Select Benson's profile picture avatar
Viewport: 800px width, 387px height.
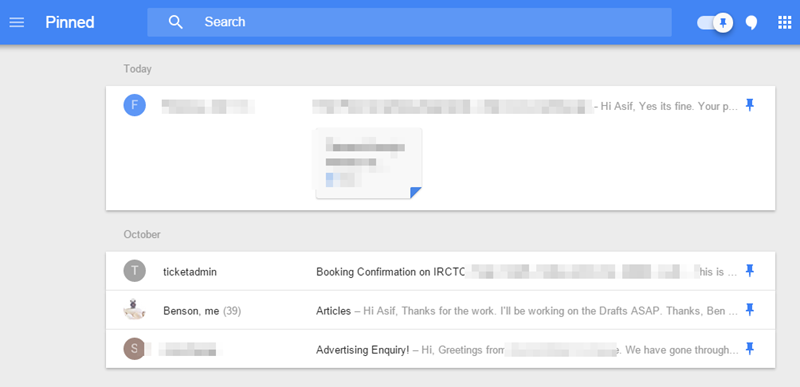point(135,310)
